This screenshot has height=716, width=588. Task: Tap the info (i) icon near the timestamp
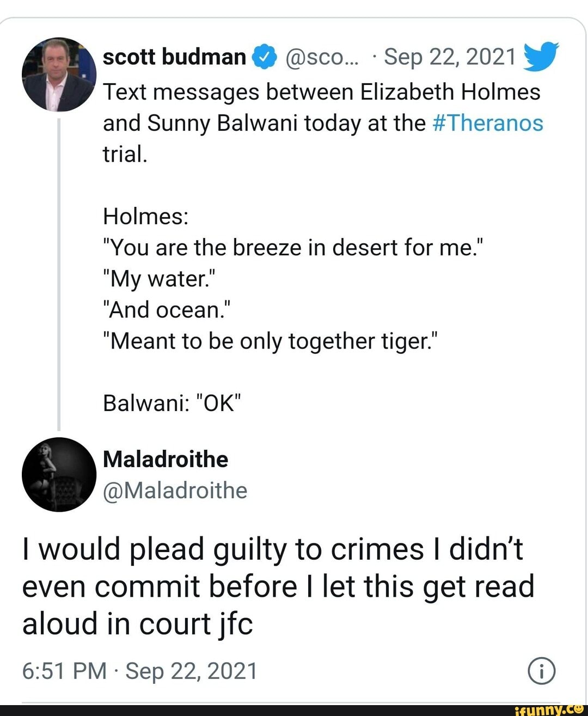coord(541,671)
